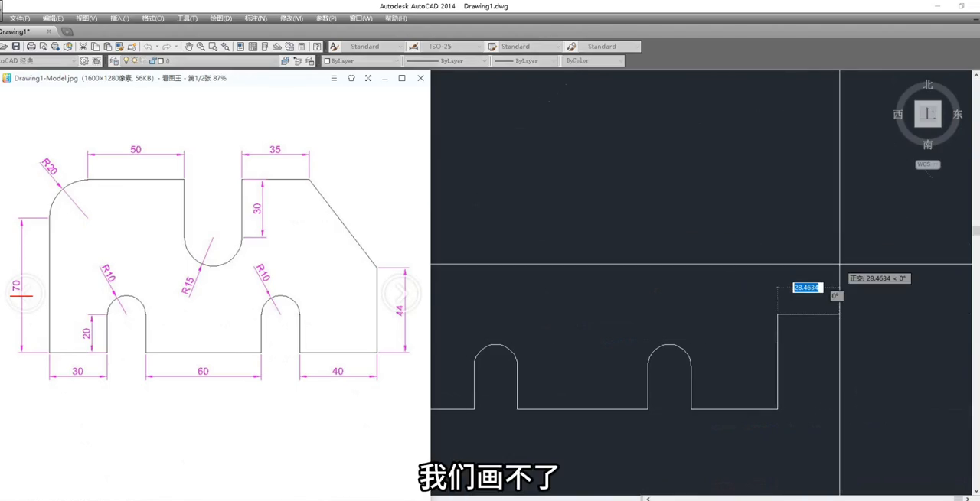Expand the Text Style Standard dropdown
The image size is (980, 501).
pos(373,47)
